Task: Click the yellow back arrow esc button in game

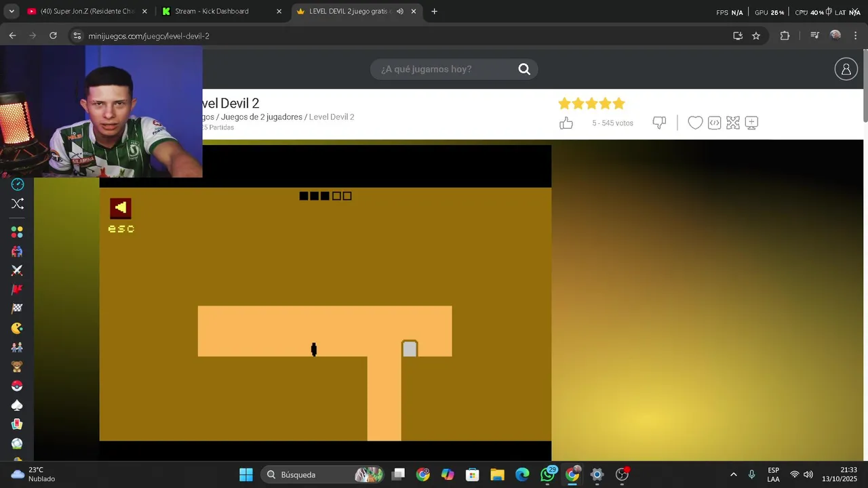Action: point(121,207)
